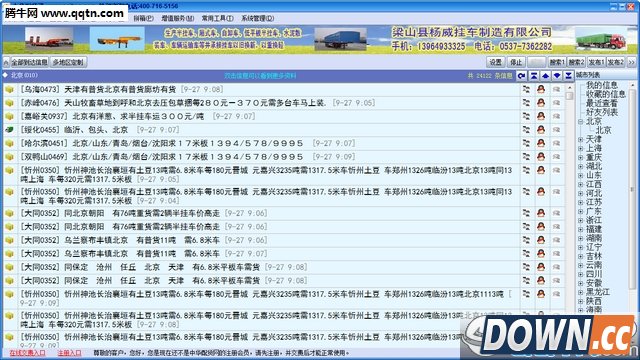The image size is (640, 360).
Task: Open the 增值服务(M) menu
Action: [x=178, y=18]
